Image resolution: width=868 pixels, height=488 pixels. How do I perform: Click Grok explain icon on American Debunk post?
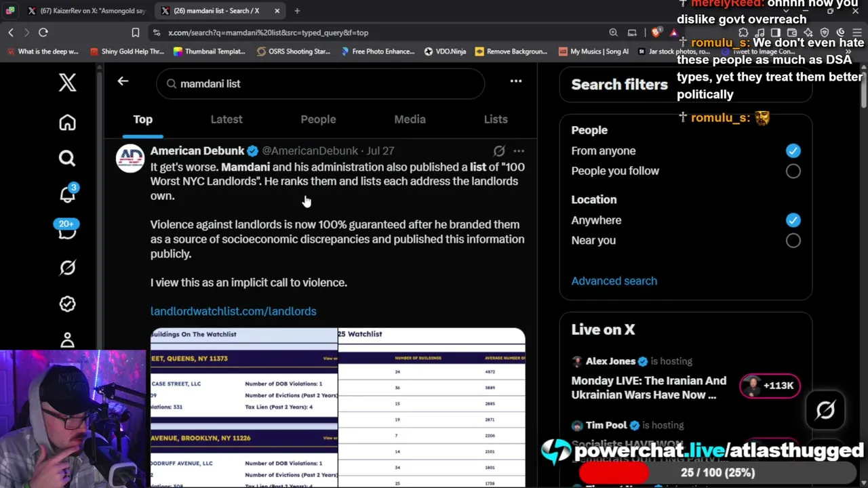click(x=499, y=151)
